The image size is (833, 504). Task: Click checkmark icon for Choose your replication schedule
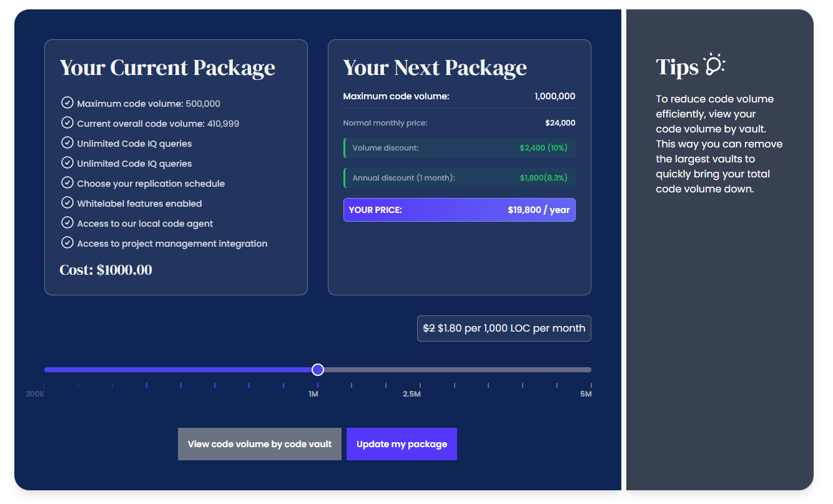[67, 183]
